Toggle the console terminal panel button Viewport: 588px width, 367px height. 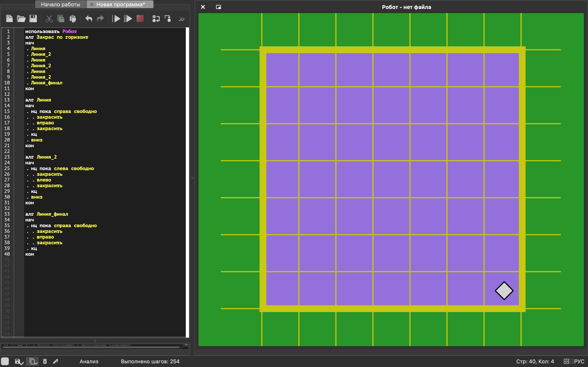(5, 361)
